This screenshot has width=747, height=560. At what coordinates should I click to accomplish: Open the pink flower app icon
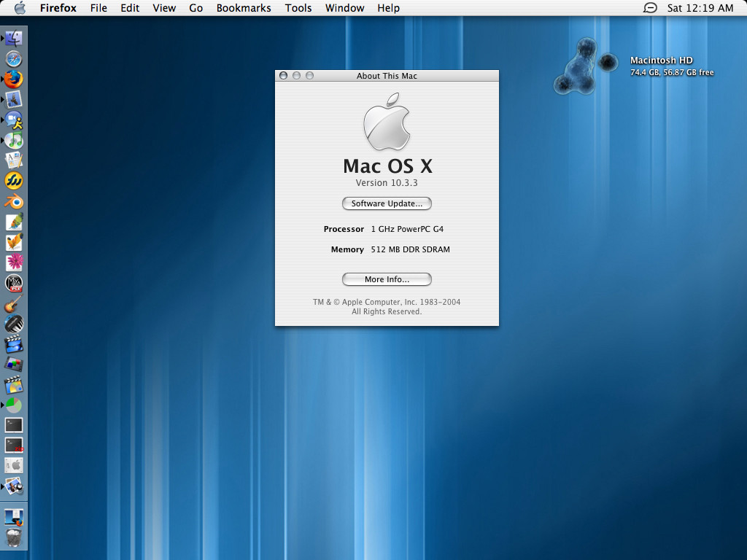click(14, 262)
